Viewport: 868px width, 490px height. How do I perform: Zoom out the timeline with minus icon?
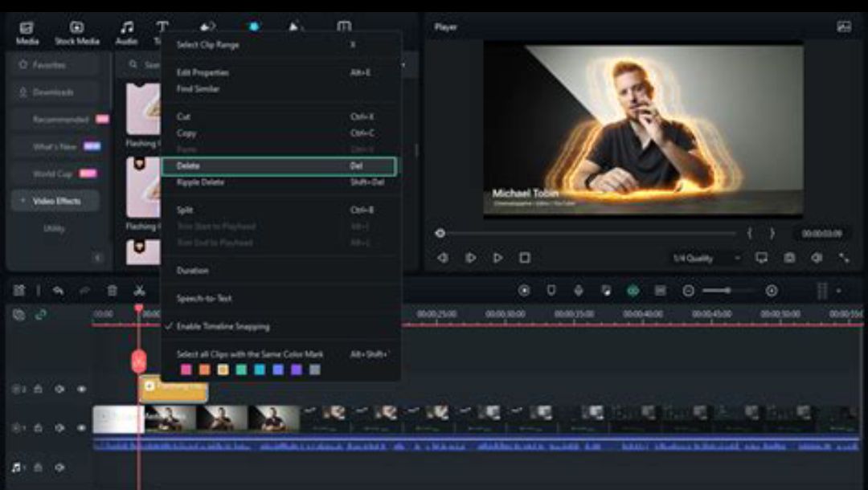coord(688,290)
